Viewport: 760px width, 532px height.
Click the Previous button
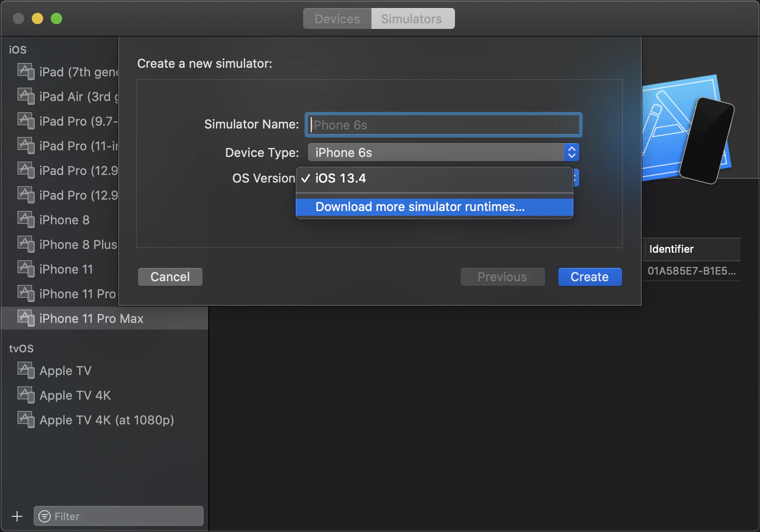(x=502, y=277)
